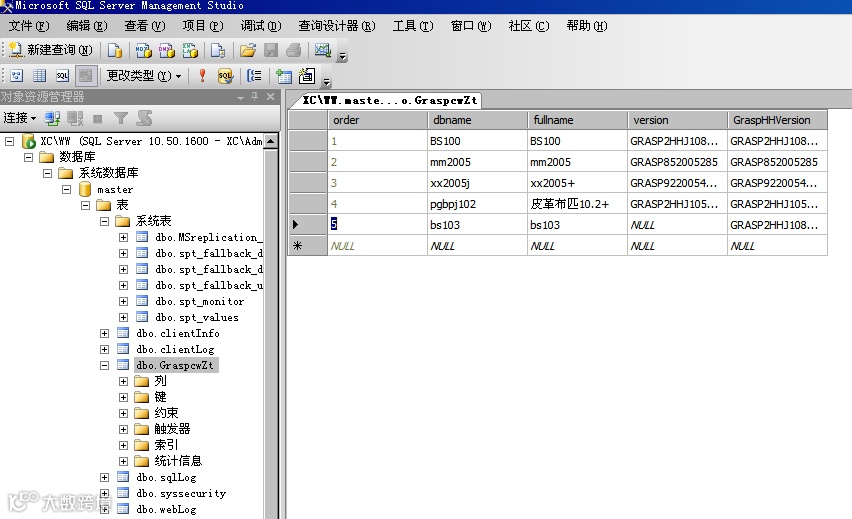
Task: Open the 帮助(H) menu
Action: pos(587,26)
